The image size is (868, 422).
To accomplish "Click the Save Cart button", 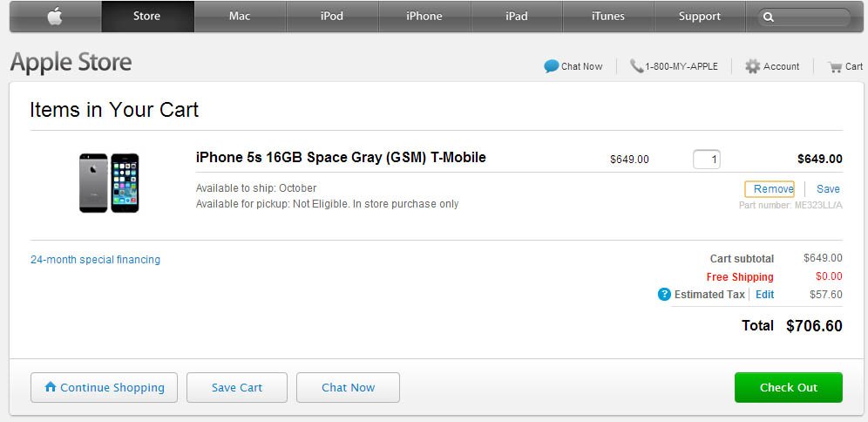I will coord(237,388).
